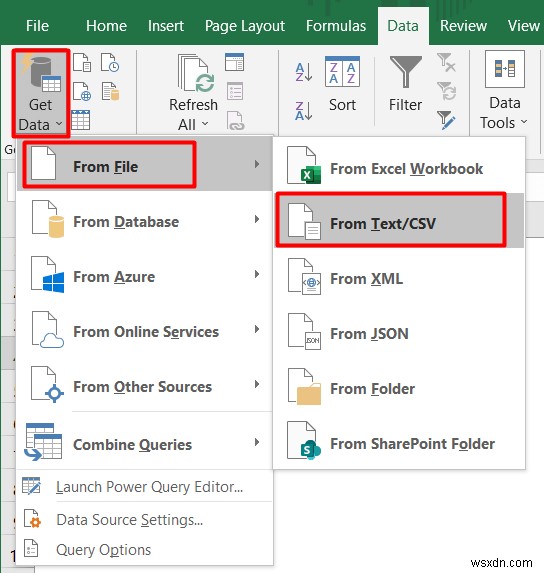Open the Get Data dropdown button
This screenshot has height=573, width=544.
click(41, 94)
